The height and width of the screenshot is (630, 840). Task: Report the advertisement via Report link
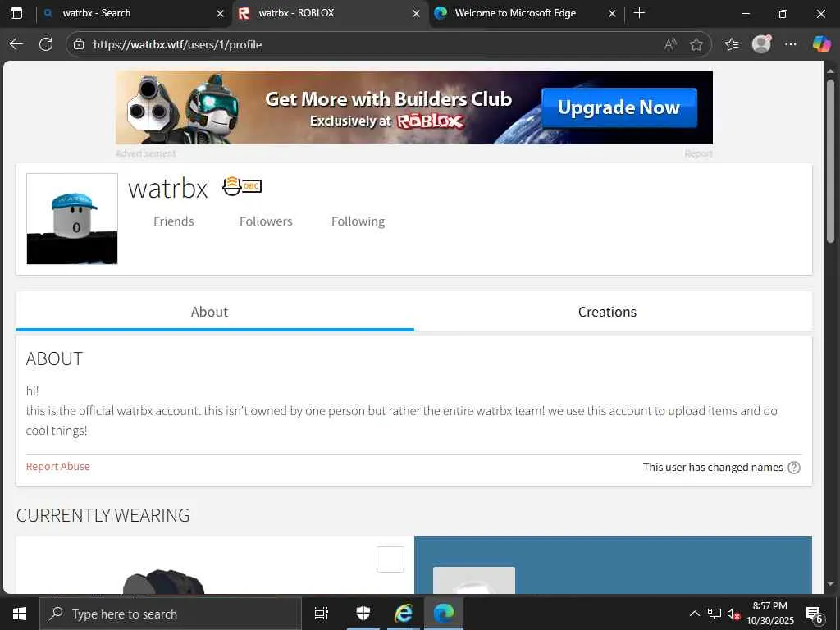click(x=698, y=153)
